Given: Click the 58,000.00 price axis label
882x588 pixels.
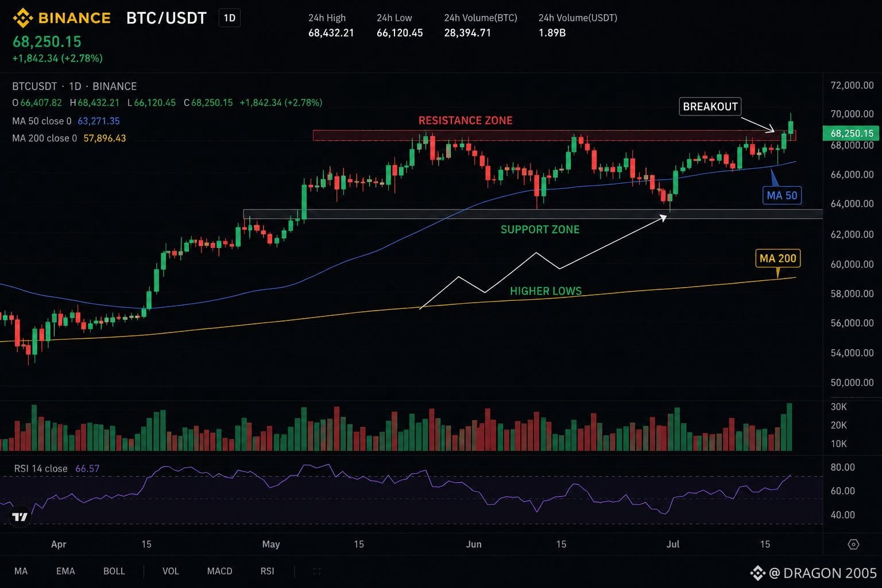Looking at the screenshot, I should coord(852,293).
